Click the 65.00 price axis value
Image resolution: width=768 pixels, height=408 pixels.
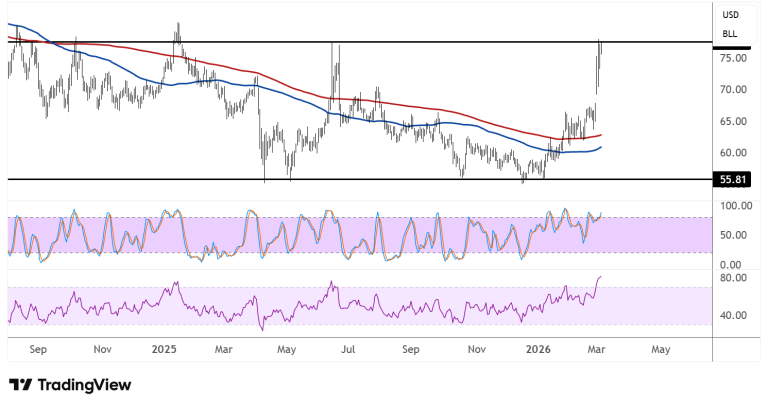733,121
